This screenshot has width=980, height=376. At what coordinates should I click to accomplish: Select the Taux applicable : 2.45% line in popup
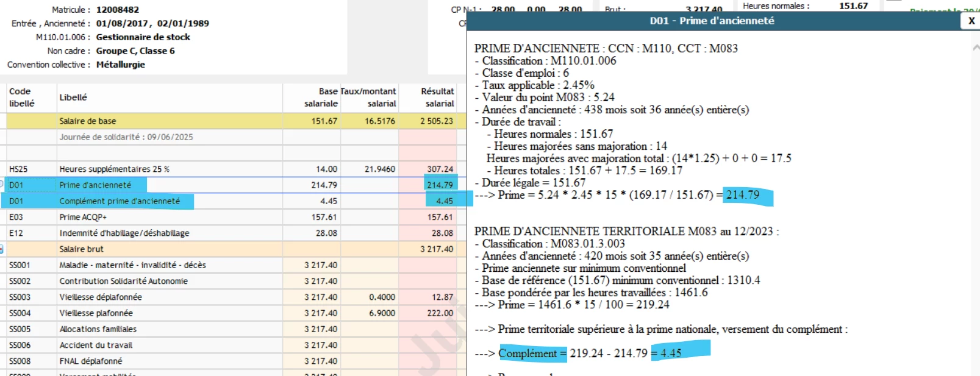coord(534,85)
